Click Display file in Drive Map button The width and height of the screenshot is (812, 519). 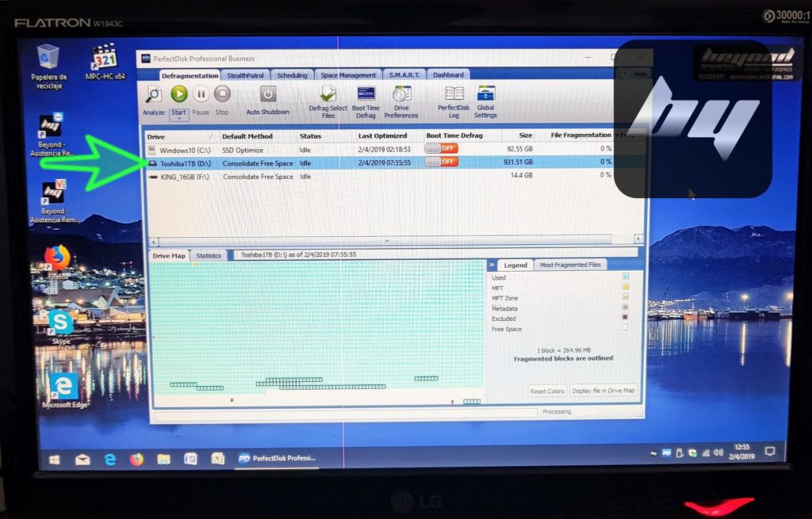pos(603,391)
